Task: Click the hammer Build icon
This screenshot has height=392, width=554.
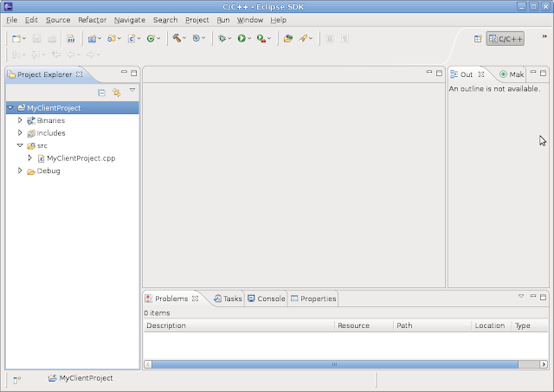Action: click(x=177, y=38)
